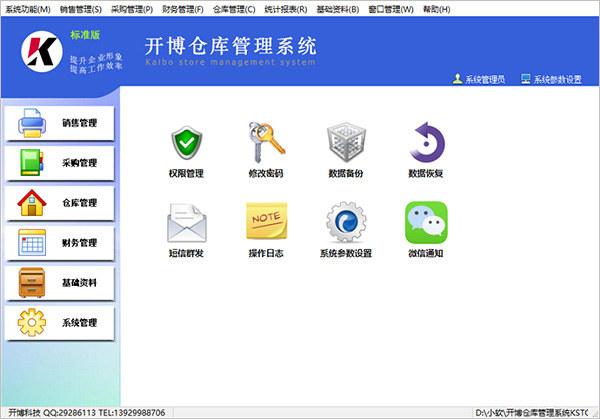Screen dimensions: 600x419
Task: Click the yellow gear icon for 系统管理
Action: [x=32, y=323]
